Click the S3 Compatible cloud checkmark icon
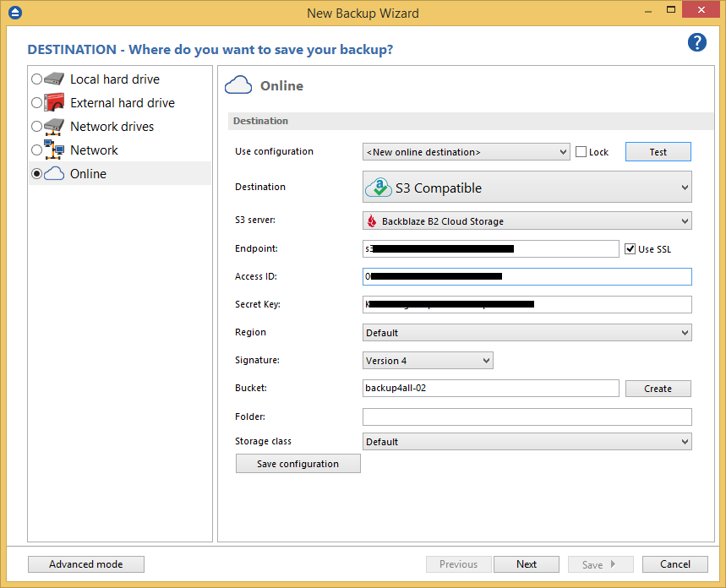 379,188
